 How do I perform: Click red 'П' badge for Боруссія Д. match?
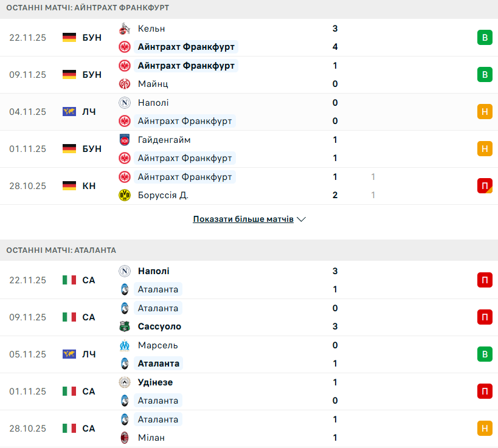(485, 186)
